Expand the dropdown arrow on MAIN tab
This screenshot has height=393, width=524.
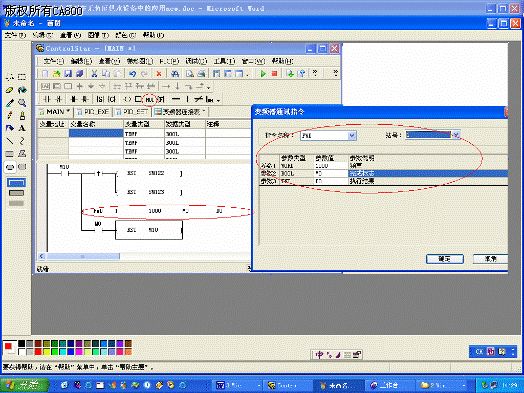coord(69,111)
